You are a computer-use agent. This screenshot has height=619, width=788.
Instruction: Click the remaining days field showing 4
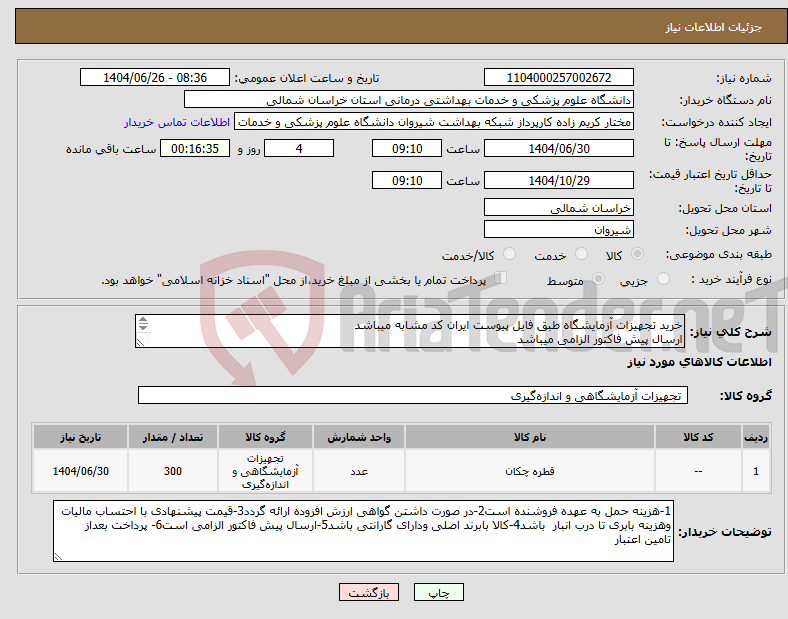click(x=299, y=148)
